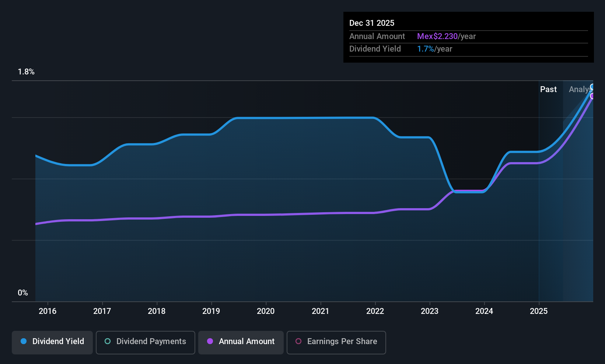Click the 2016 x-axis label

coord(48,311)
